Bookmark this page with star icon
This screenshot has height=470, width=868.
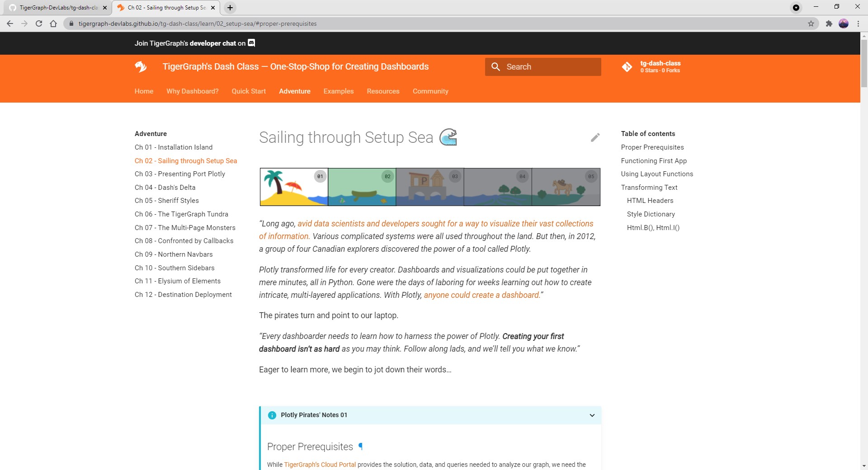pos(811,23)
